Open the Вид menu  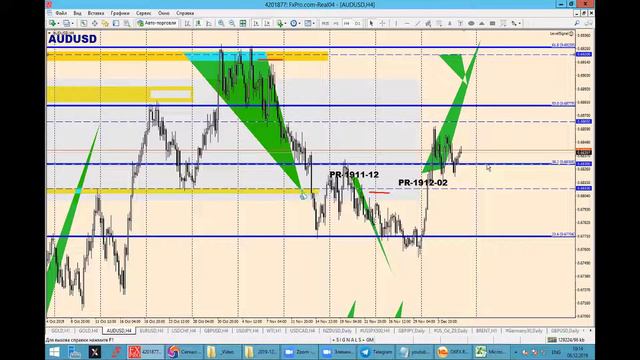[x=78, y=13]
